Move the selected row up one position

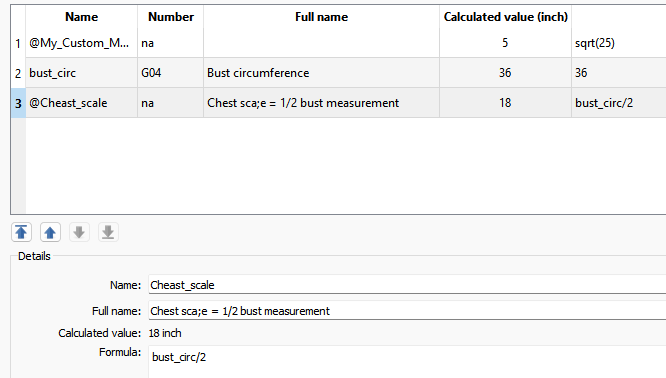pyautogui.click(x=50, y=232)
